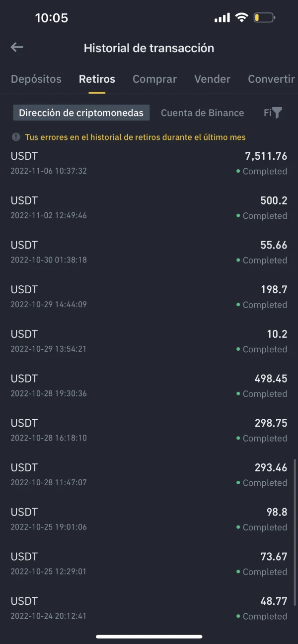Switch to the Depósitos tab

36,79
